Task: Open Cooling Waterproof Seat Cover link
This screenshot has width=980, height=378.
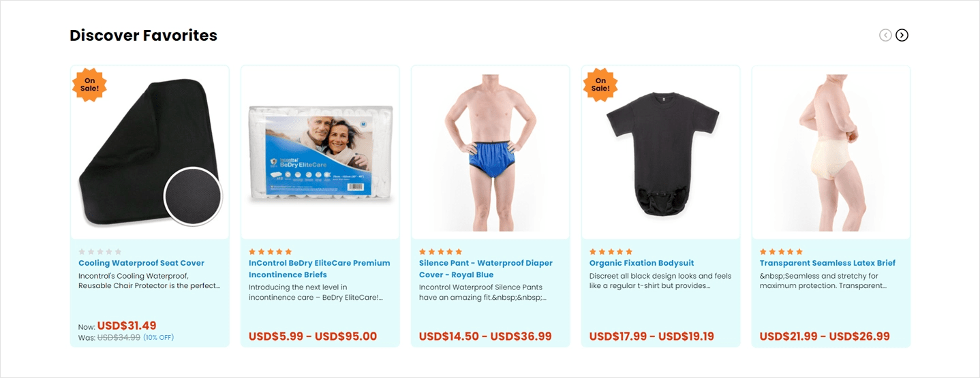Action: pyautogui.click(x=141, y=263)
